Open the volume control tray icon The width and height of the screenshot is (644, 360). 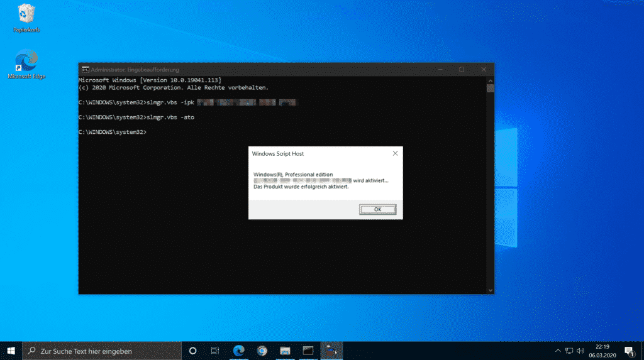(580, 351)
